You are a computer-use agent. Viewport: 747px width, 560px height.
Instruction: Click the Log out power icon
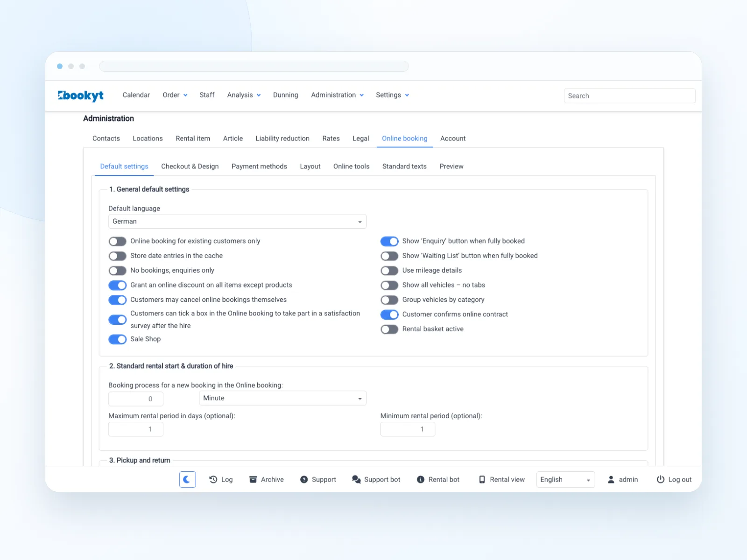click(x=661, y=479)
